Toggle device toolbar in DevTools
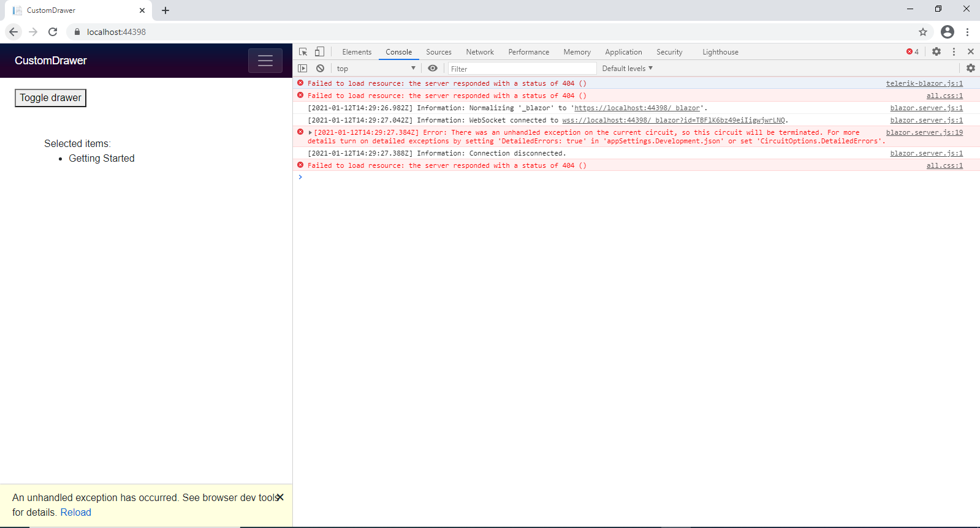This screenshot has width=980, height=528. [319, 52]
